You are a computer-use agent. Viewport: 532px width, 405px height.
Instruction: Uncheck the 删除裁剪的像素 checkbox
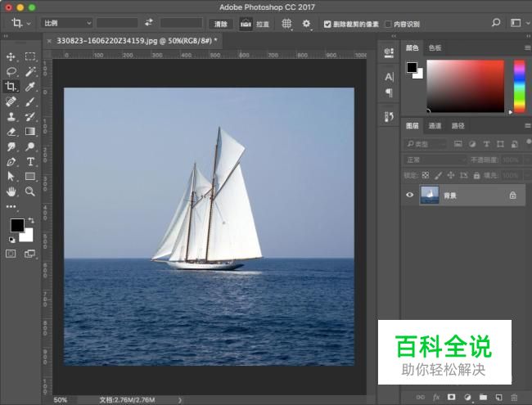328,25
